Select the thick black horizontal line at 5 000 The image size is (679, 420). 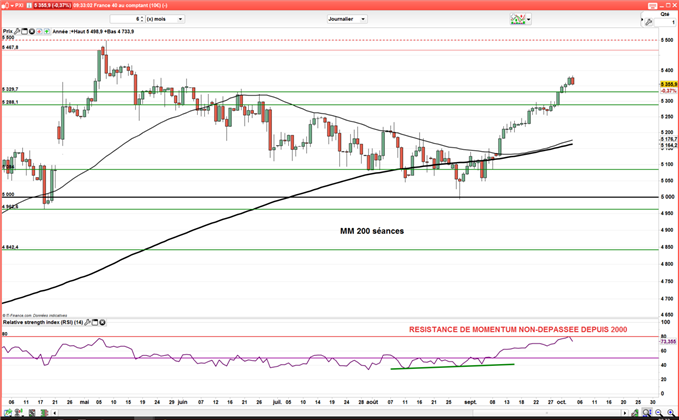tap(330, 197)
